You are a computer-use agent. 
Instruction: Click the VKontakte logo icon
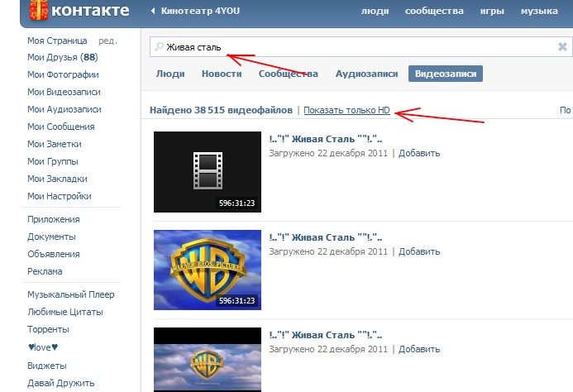39,10
